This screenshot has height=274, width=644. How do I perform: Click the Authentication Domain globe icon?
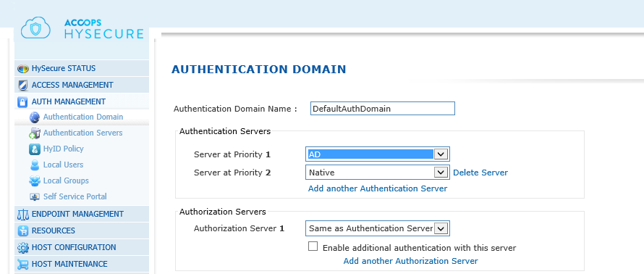click(35, 117)
